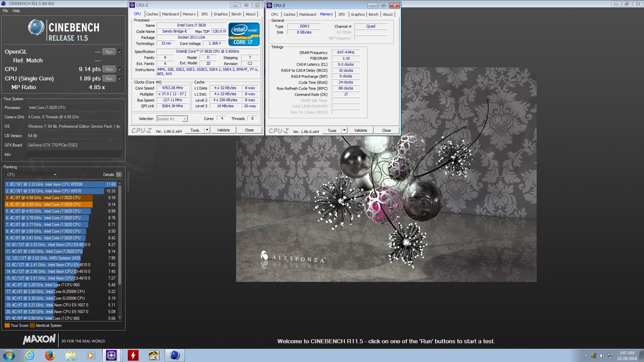Image resolution: width=644 pixels, height=362 pixels.
Task: Switch to CPU tab in right CPU-Z window
Action: click(x=274, y=14)
